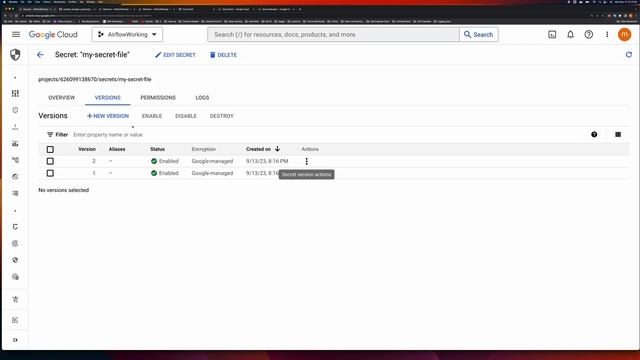Screen dimensions: 640x360
Task: Add a New Version
Action: tap(108, 116)
